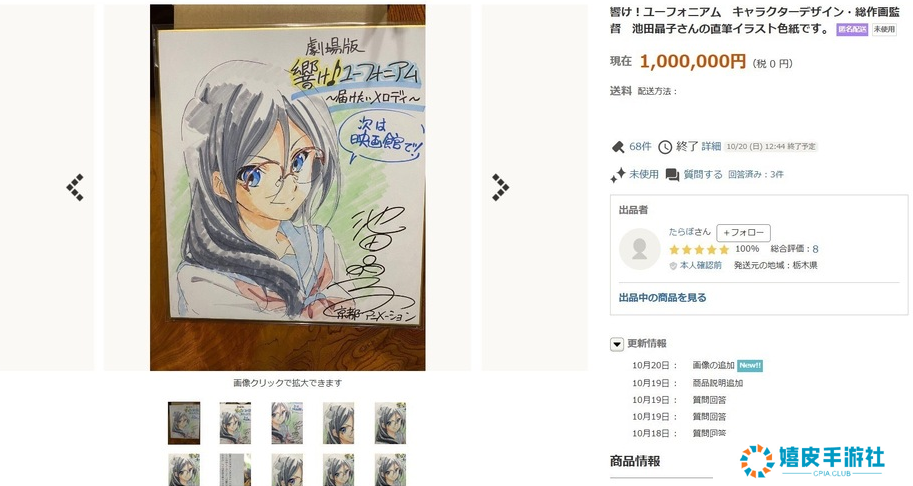
Task: Open 詳細 link for auction end time
Action: [711, 147]
